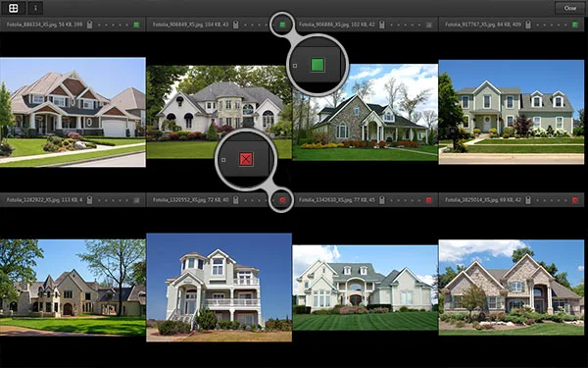
Task: Toggle the red reject flag on Fotolia_1342610_XS.jpg
Action: pos(429,200)
